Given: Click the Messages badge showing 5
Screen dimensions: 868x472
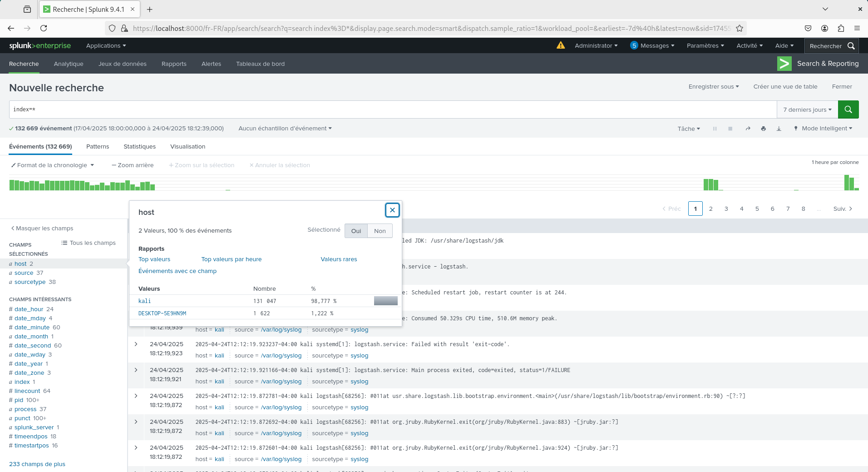Looking at the screenshot, I should tap(634, 45).
